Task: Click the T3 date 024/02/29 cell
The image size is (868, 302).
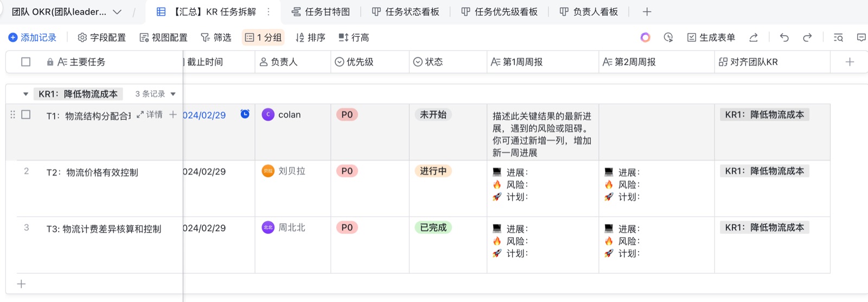Action: click(219, 245)
